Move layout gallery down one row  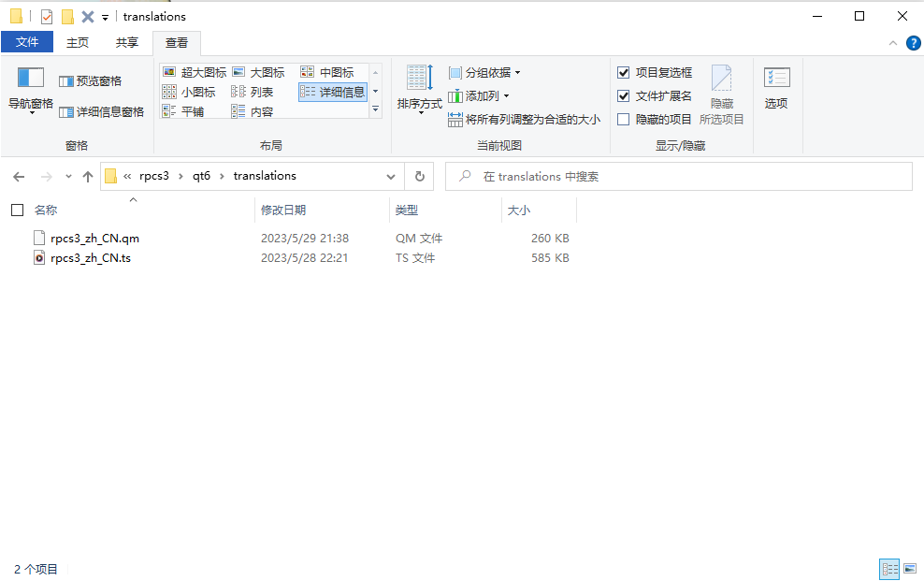375,92
